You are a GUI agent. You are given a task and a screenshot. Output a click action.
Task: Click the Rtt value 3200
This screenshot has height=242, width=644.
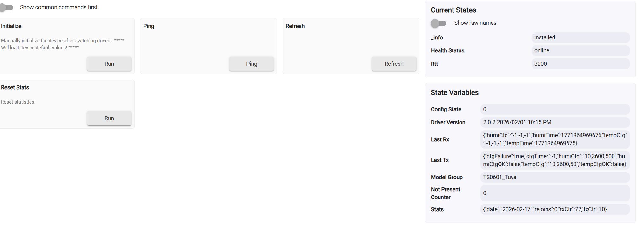(580, 64)
